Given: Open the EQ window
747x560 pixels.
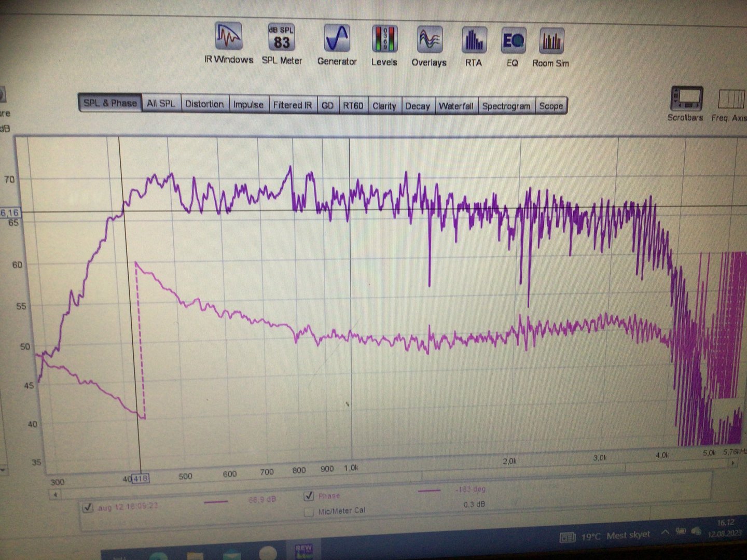Looking at the screenshot, I should (x=513, y=48).
